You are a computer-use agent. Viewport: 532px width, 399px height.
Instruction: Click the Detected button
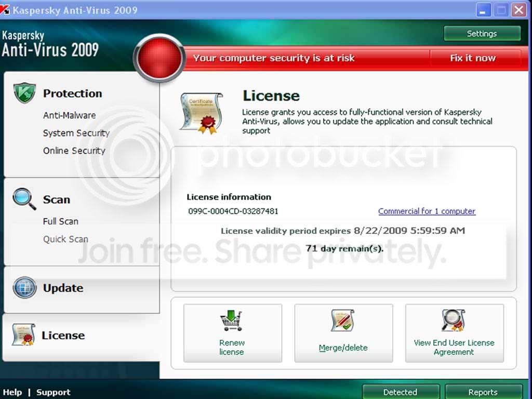point(401,392)
